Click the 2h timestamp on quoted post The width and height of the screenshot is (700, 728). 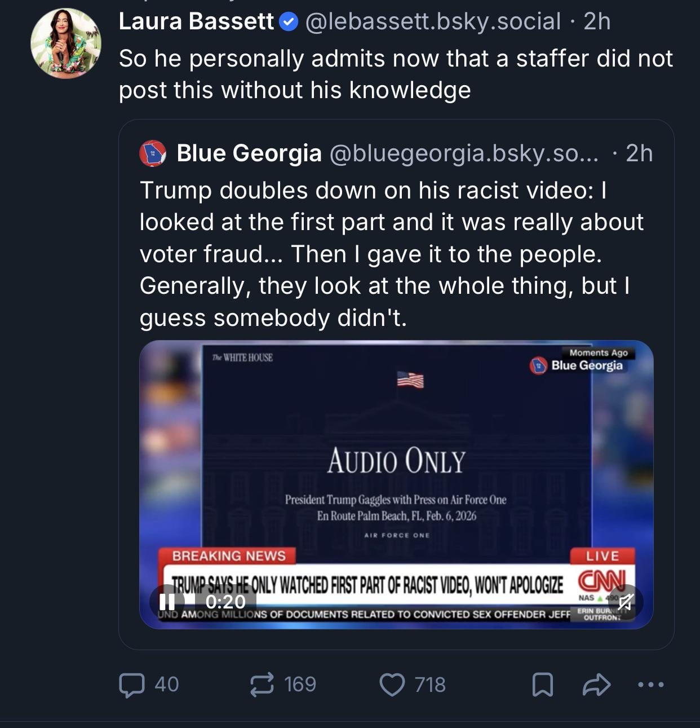click(639, 153)
